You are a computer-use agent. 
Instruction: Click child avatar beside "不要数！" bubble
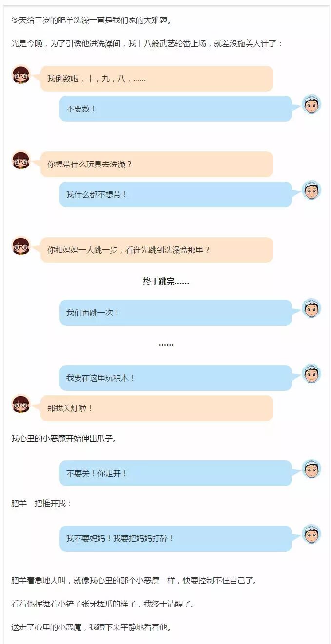point(312,105)
